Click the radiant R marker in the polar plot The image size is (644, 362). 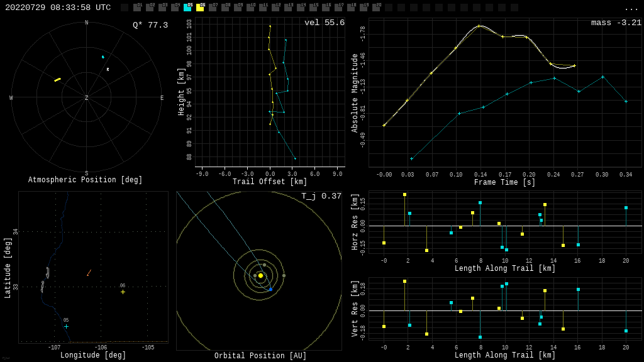(x=108, y=70)
